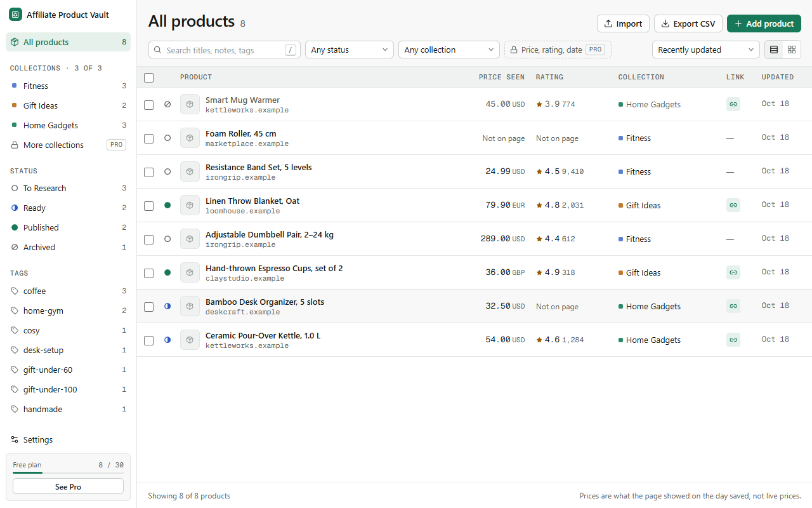Toggle the select-all checkbox in table header

148,77
